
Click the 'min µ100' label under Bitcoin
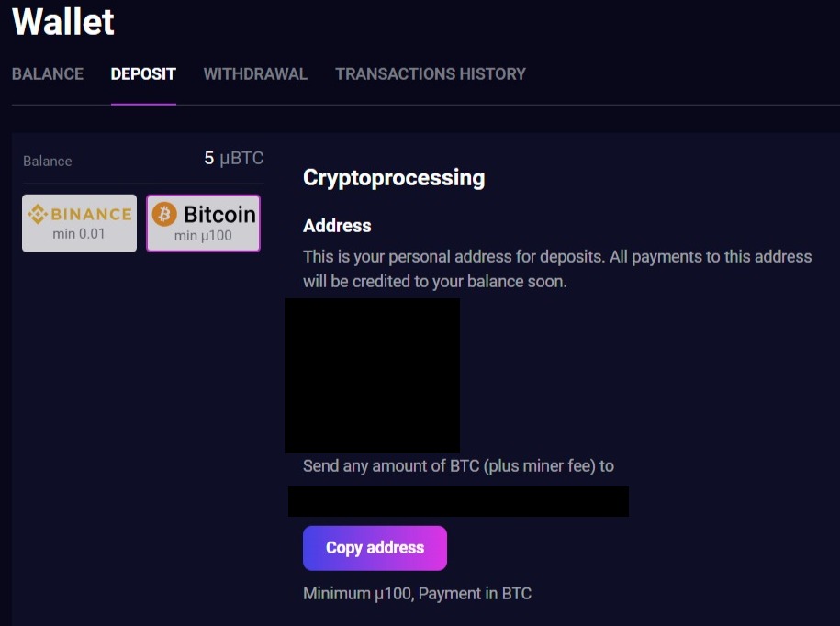tap(203, 236)
